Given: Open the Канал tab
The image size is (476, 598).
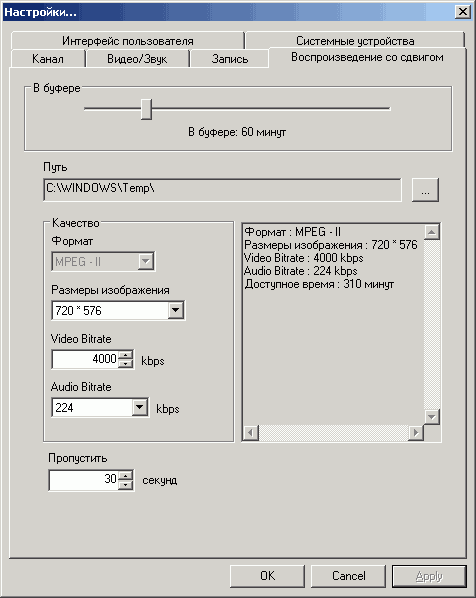Looking at the screenshot, I should (48, 59).
